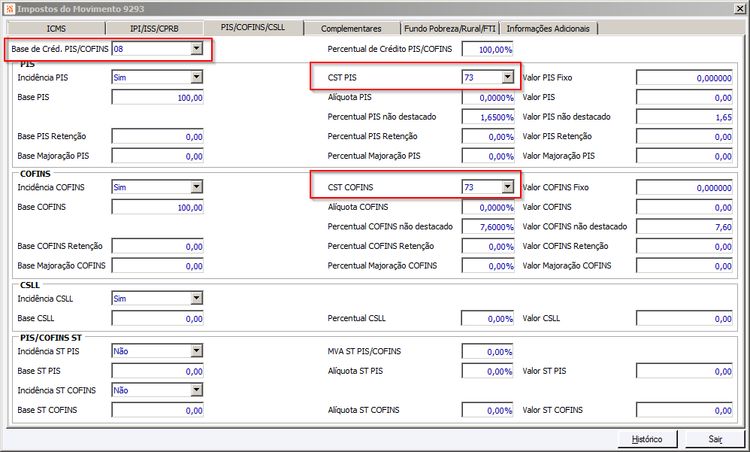Open the Incidência PIS dropdown

point(197,77)
